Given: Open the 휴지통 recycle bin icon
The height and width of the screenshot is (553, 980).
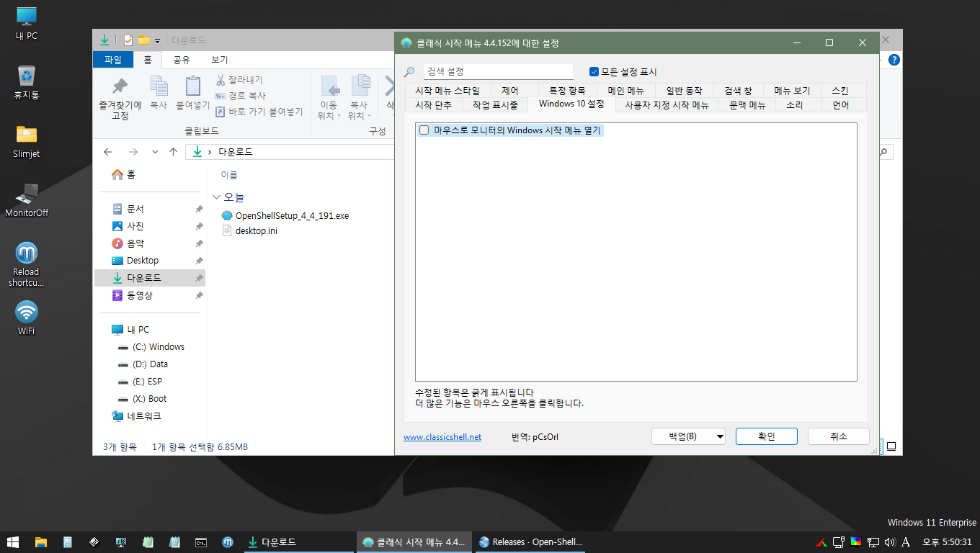Looking at the screenshot, I should (x=27, y=81).
